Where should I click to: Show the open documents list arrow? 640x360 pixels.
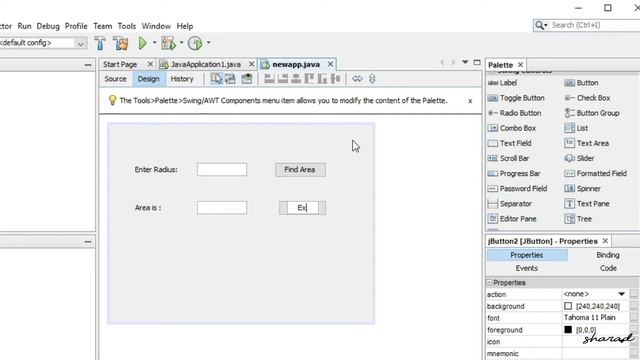click(x=465, y=62)
